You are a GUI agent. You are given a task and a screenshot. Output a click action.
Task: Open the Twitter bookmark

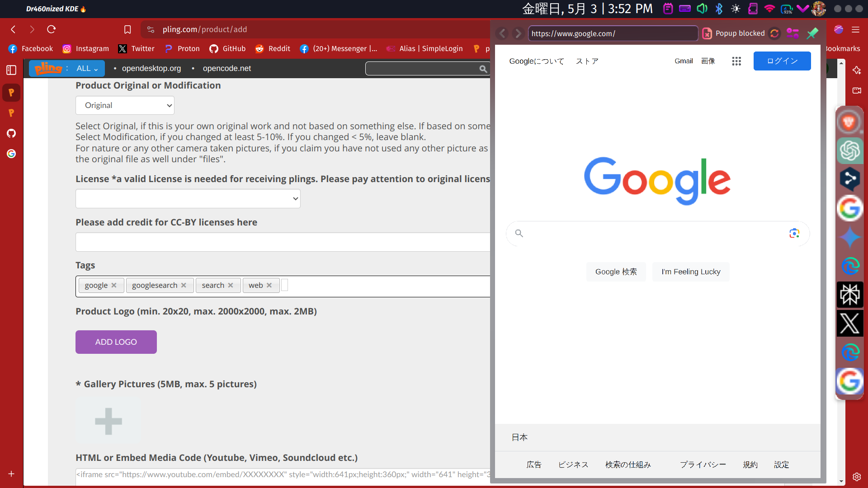(136, 49)
